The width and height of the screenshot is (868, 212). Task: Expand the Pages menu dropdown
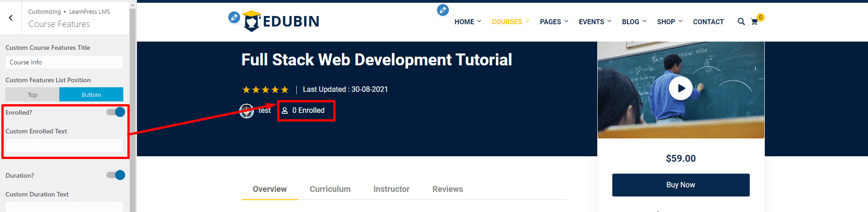pos(554,21)
